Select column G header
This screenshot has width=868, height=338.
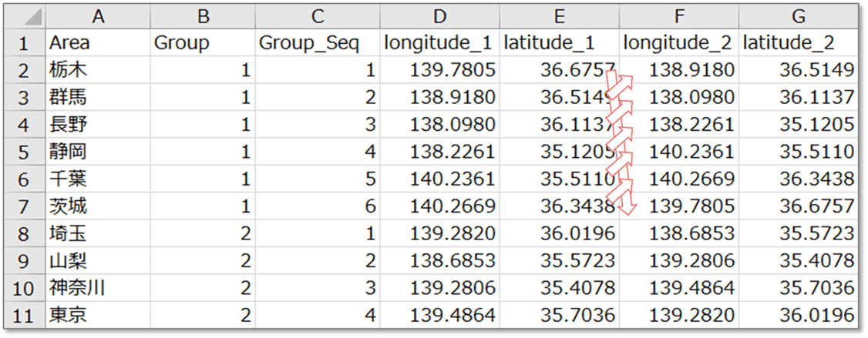pos(799,17)
